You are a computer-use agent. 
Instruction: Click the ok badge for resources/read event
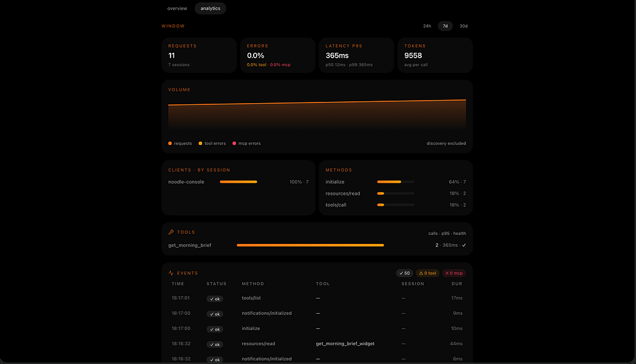point(215,345)
